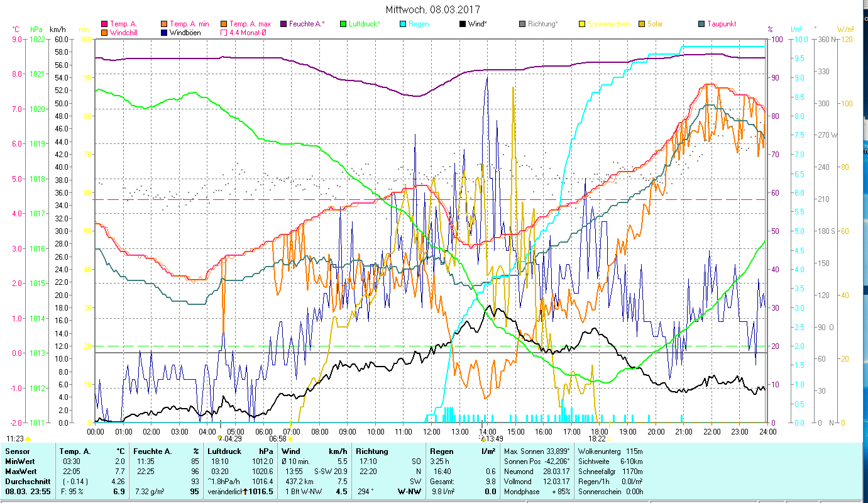Click the Luftdruck table header
868x503 pixels.
point(224,451)
